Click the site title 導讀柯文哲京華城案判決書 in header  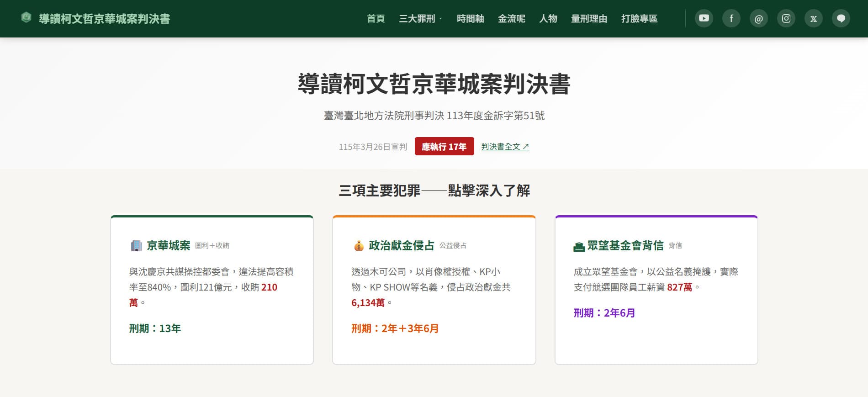[104, 19]
